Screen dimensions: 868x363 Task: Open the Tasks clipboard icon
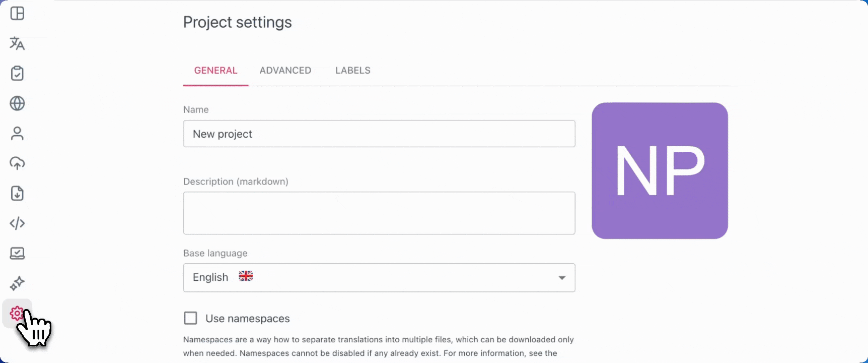[x=17, y=74]
